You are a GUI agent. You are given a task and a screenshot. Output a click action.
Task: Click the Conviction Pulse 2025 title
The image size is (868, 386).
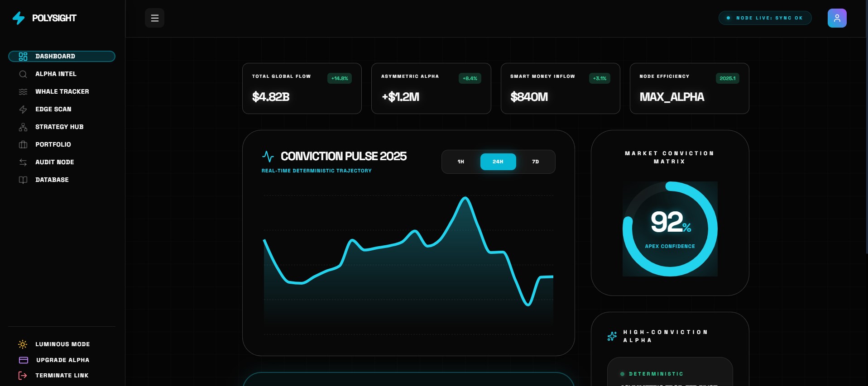344,156
